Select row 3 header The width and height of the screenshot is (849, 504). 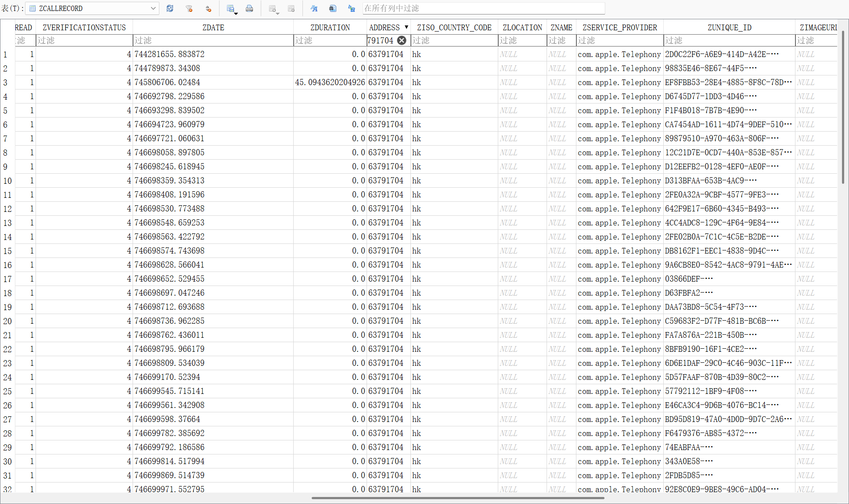[x=6, y=82]
